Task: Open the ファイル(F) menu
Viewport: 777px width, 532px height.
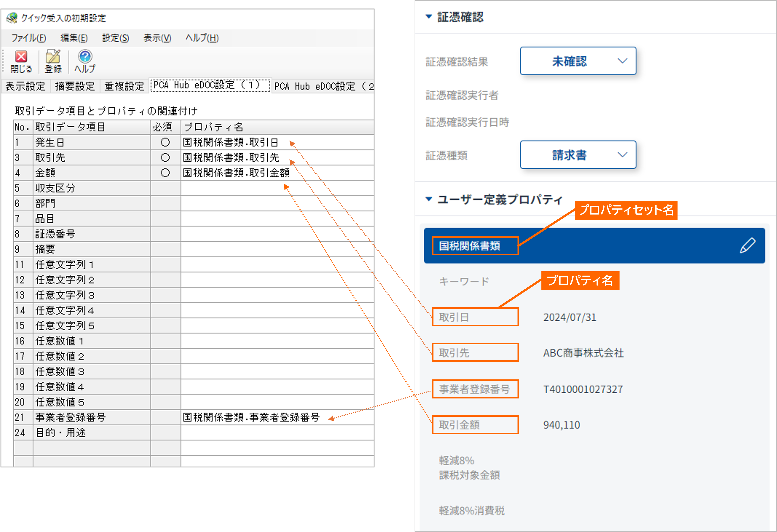Action: pos(28,38)
